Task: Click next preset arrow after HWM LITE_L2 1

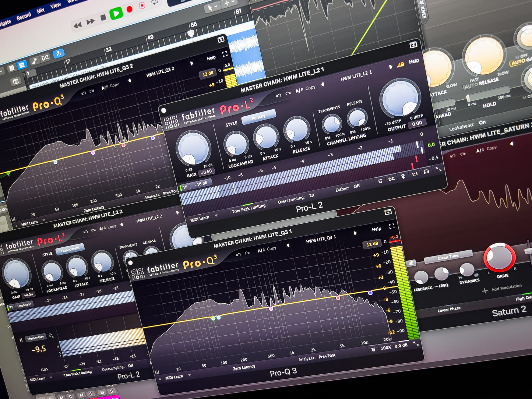Action: (391, 67)
